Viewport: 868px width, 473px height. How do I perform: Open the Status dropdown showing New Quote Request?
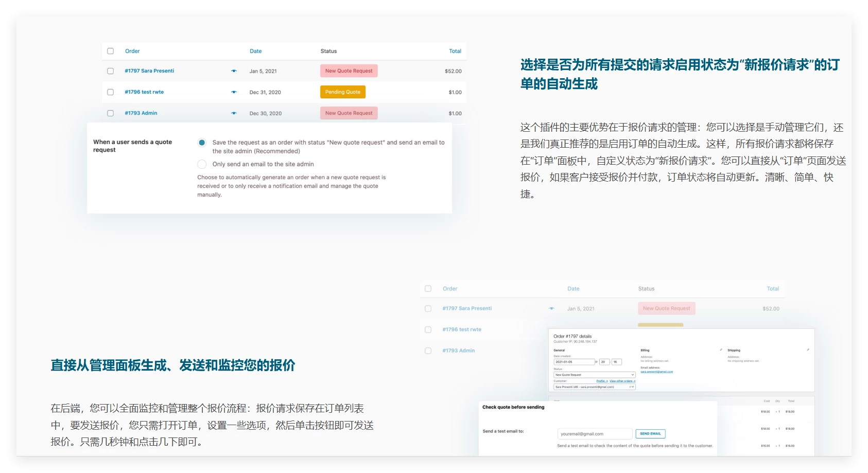pos(594,375)
